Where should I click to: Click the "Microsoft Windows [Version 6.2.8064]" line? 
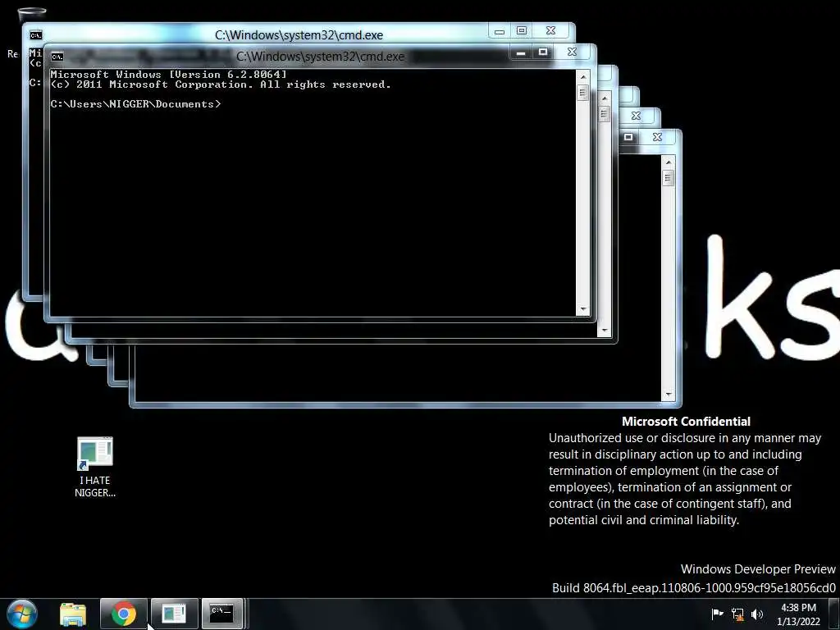[169, 75]
